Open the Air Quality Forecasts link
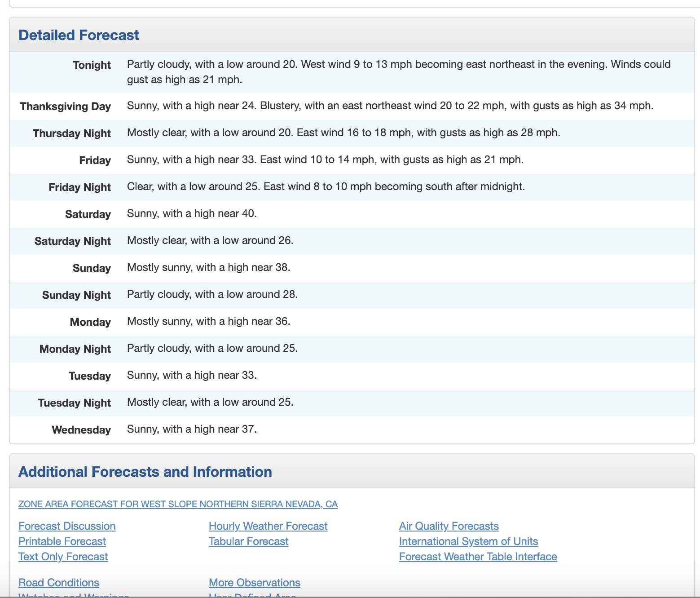Screen dimensions: 700x598 [x=449, y=526]
